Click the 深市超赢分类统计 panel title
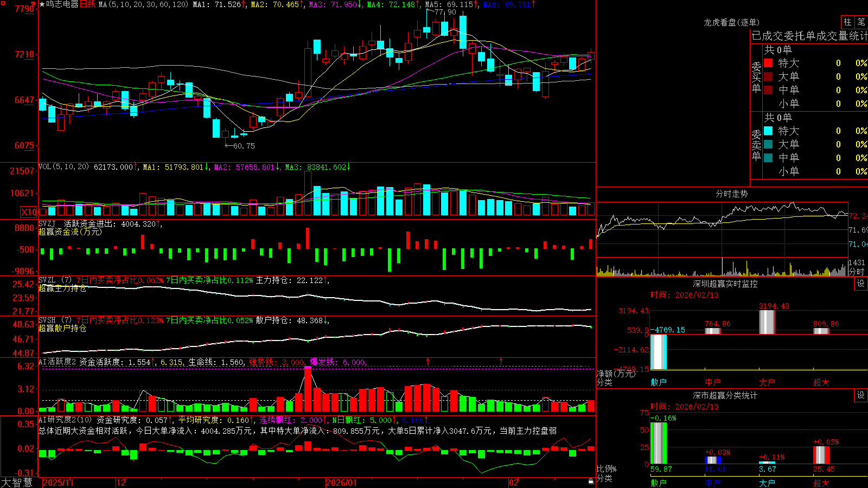 pos(725,395)
